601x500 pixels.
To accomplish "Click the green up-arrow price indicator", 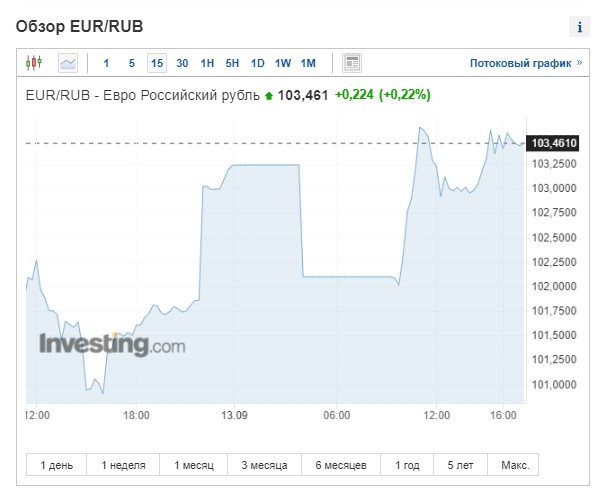I will click(269, 96).
